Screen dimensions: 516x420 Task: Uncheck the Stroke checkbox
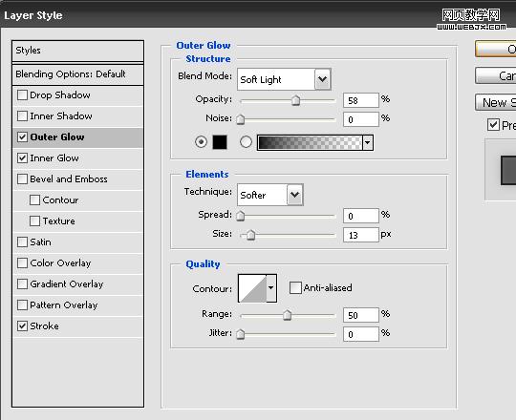22,326
